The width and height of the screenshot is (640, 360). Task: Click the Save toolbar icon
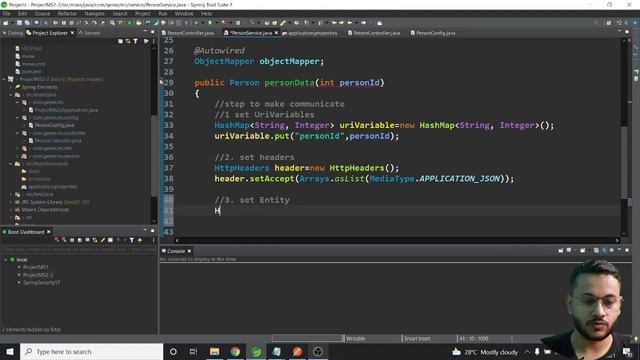coord(19,23)
